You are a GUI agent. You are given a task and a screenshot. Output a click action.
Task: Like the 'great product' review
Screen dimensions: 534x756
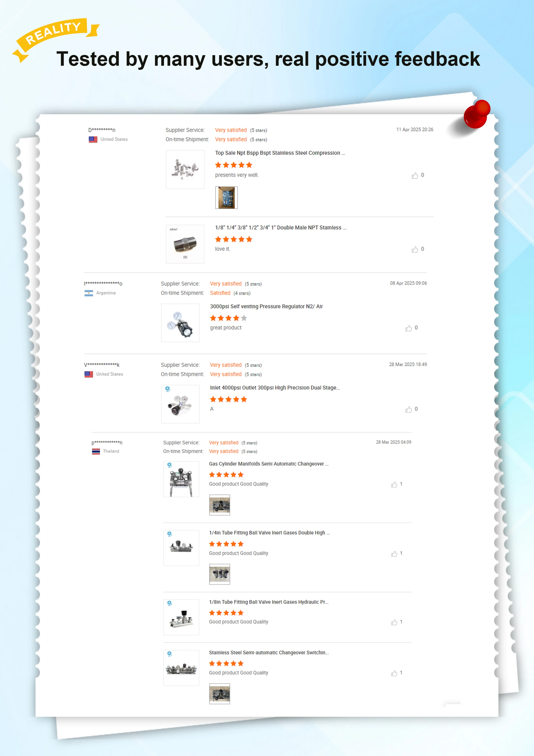(408, 328)
